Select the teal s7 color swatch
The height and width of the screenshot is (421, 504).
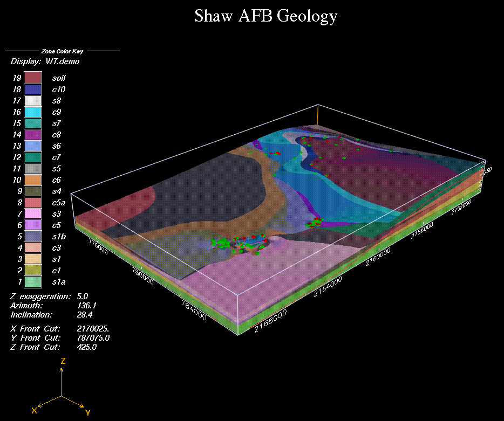(x=33, y=123)
